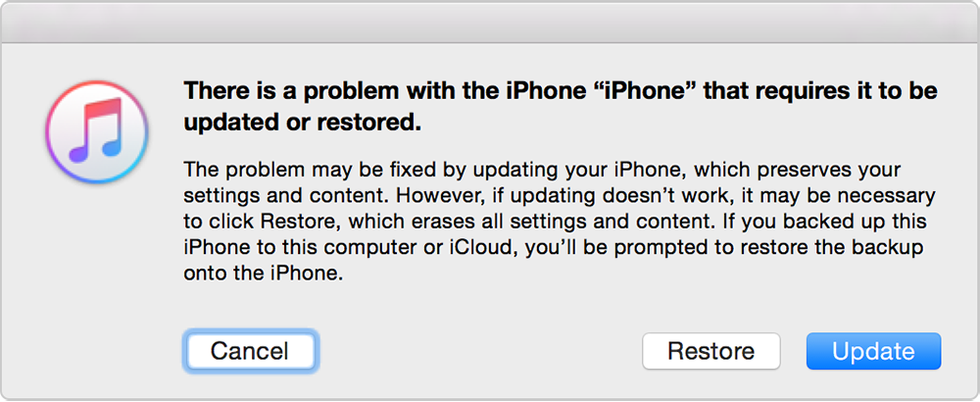Choose Restore to erase the iPhone
Screen dimensions: 980x402
click(x=710, y=351)
